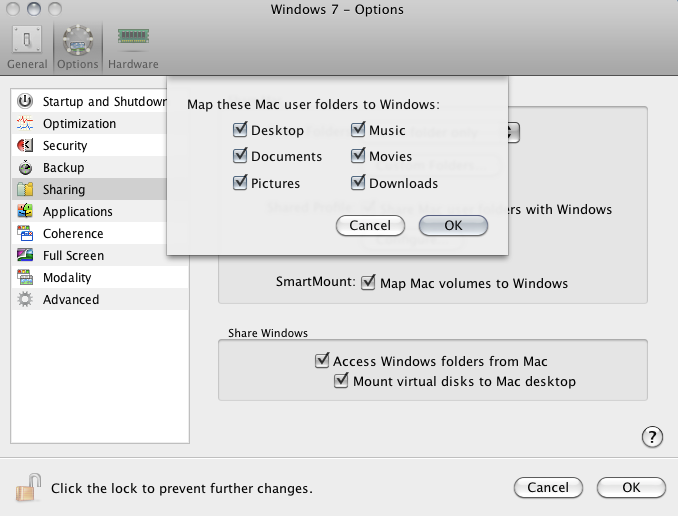Click the Sharing folder icon
Screen dimensions: 678x516
tap(25, 189)
